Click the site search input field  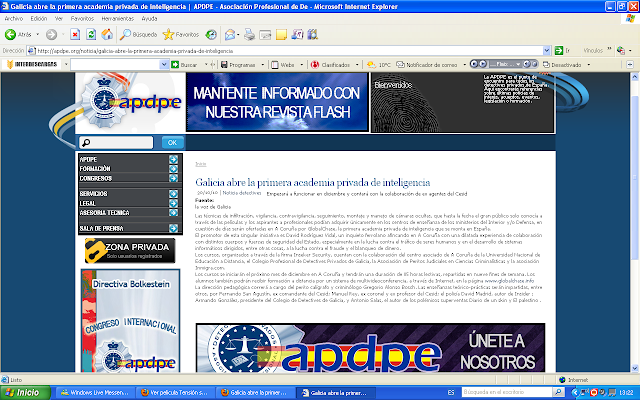116,142
